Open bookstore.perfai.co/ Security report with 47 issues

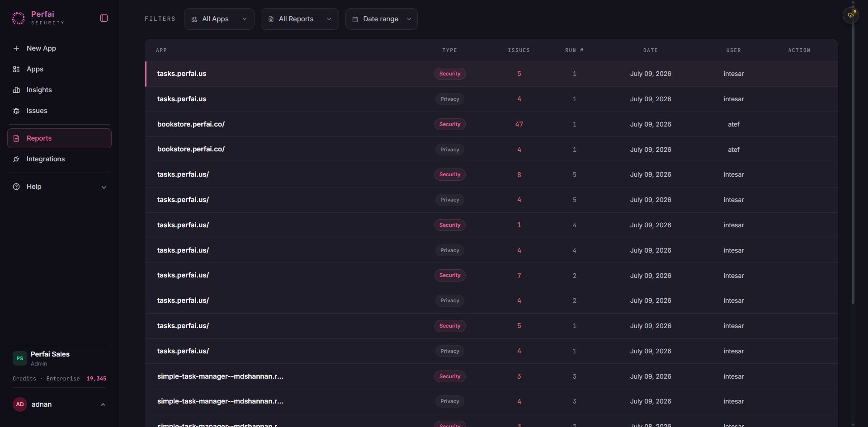click(491, 124)
